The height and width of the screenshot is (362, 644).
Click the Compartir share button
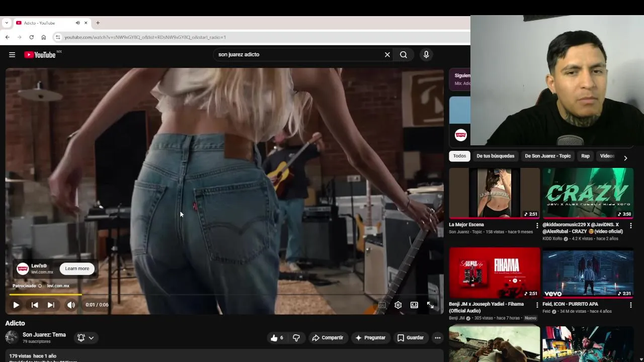coord(328,338)
